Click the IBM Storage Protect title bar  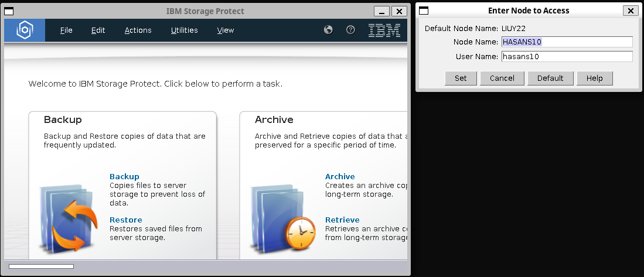click(x=205, y=11)
